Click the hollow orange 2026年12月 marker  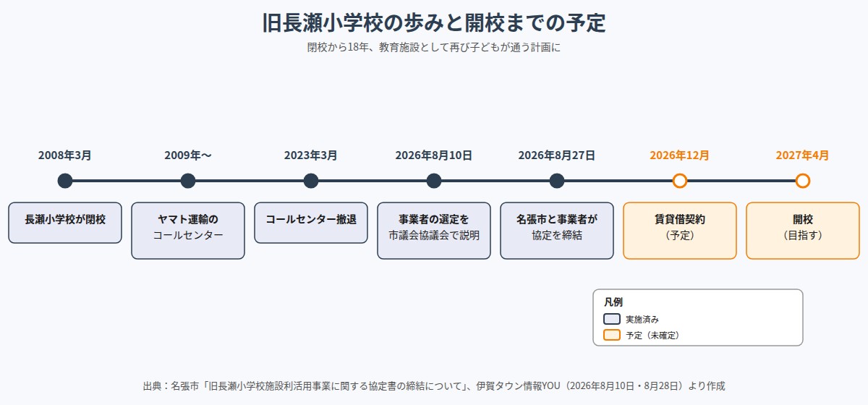(x=680, y=181)
